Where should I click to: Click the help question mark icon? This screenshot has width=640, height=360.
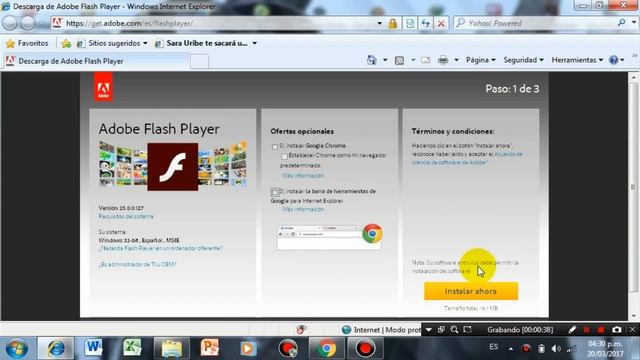(x=613, y=60)
